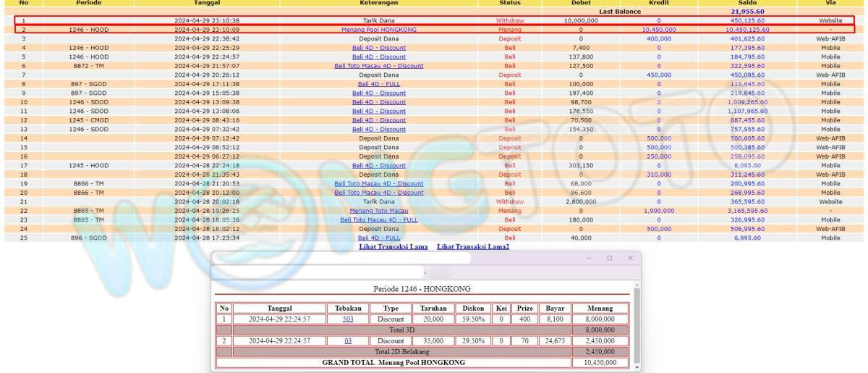Maximize the HONGKONG period popup window
868x373 pixels.
(610, 259)
